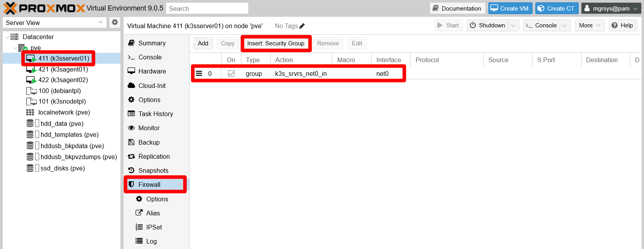Open Server View settings gear
The width and height of the screenshot is (644, 249).
(x=115, y=22)
